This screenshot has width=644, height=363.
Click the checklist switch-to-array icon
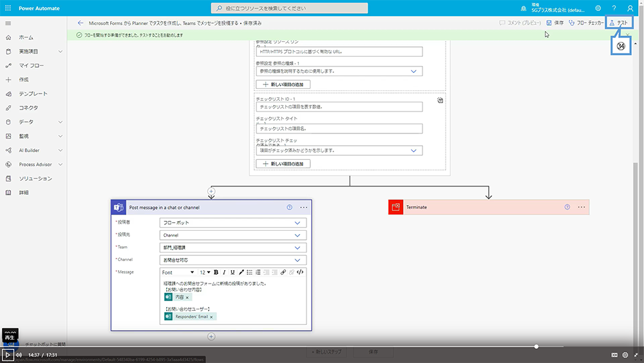pyautogui.click(x=440, y=101)
